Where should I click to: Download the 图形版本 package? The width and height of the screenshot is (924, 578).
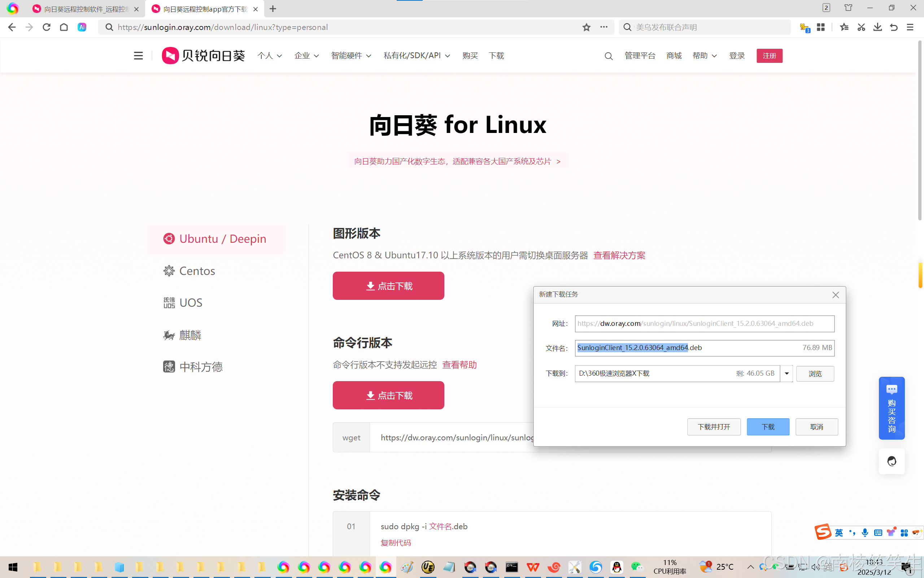(388, 286)
